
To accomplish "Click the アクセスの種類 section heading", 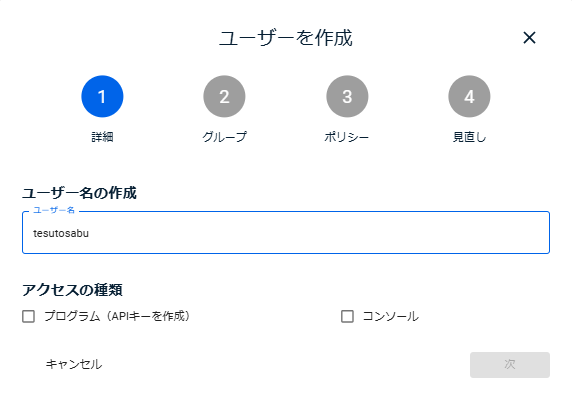I will tap(72, 290).
